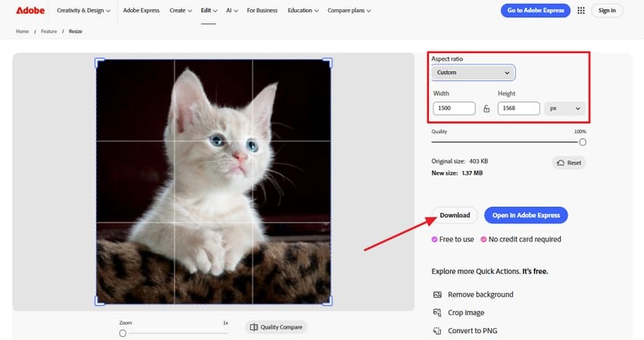Click the Adobe logo
644x340 pixels.
[30, 11]
